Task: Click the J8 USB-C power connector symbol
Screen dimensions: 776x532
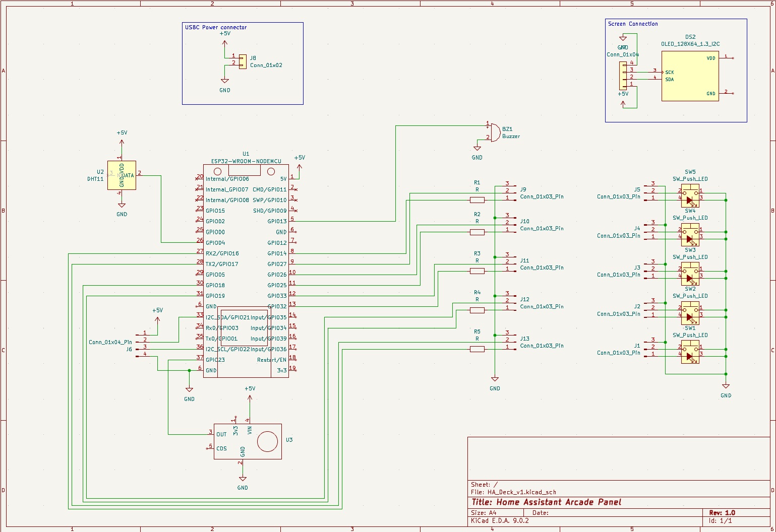Action: [244, 61]
